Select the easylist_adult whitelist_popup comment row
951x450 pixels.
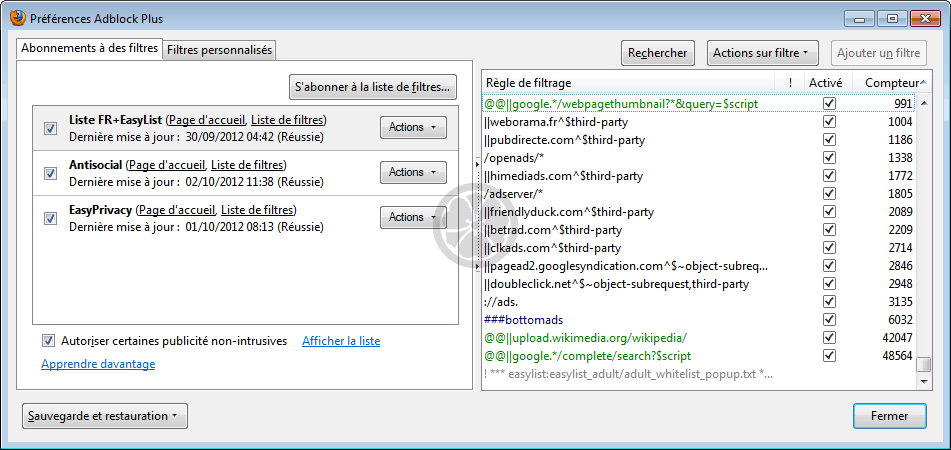[x=699, y=374]
